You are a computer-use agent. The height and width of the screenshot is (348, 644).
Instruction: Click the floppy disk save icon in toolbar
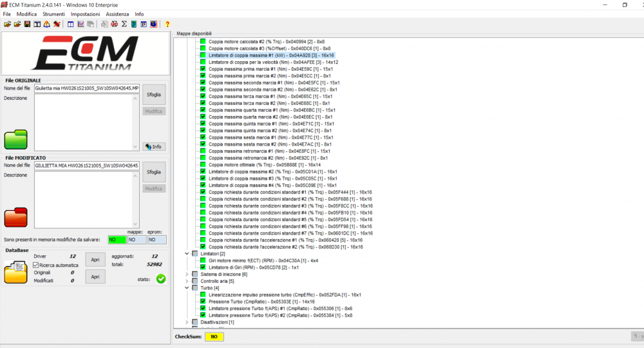pos(27,24)
